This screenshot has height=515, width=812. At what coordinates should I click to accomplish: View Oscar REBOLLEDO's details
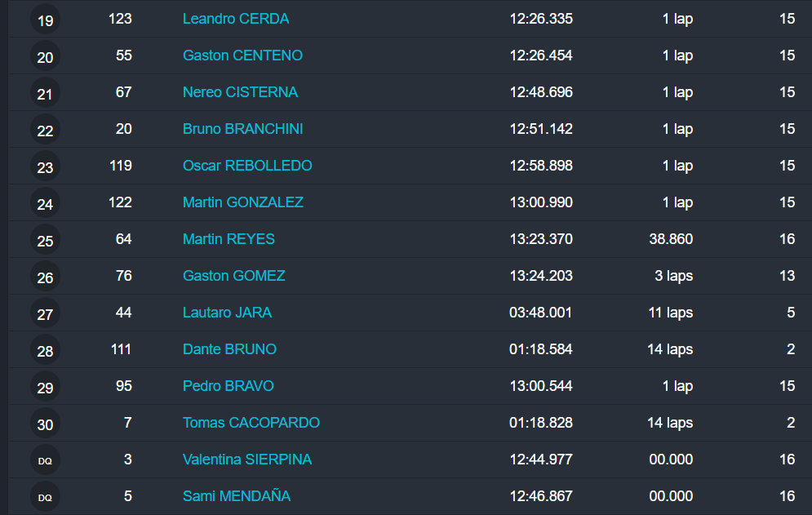point(247,166)
